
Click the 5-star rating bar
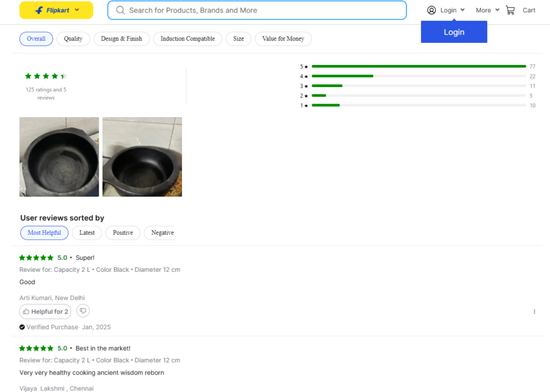pyautogui.click(x=418, y=67)
